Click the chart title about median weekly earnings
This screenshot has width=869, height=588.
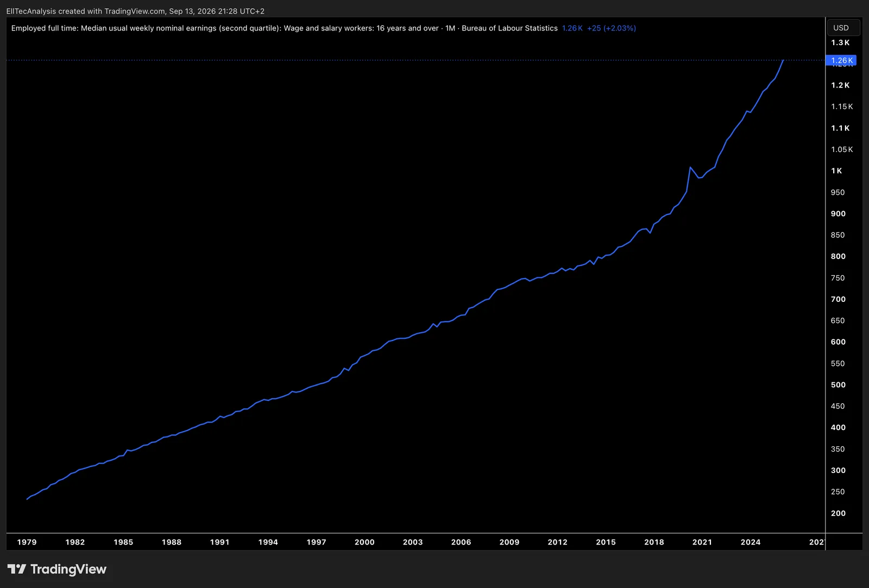[x=284, y=28]
